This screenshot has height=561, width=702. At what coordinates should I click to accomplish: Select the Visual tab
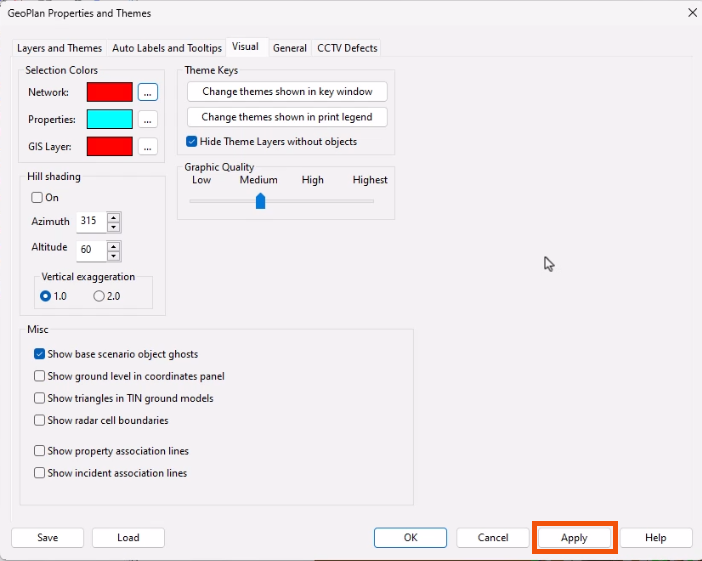coord(245,47)
